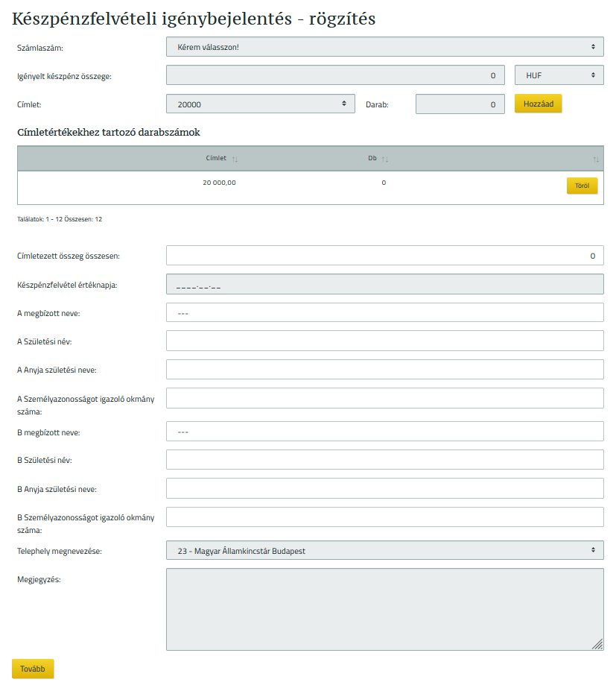Open the Telephely megnevezése dropdown

[x=384, y=549]
